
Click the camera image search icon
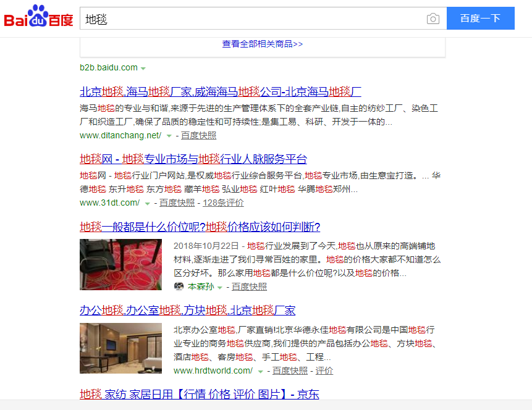coord(433,19)
